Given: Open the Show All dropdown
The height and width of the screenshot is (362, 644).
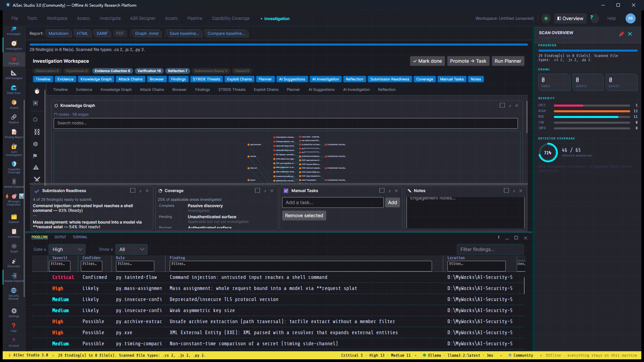Looking at the screenshot, I should pos(131,249).
